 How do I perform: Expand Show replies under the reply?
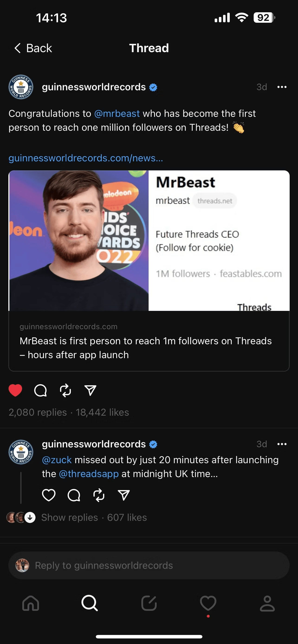click(x=69, y=517)
